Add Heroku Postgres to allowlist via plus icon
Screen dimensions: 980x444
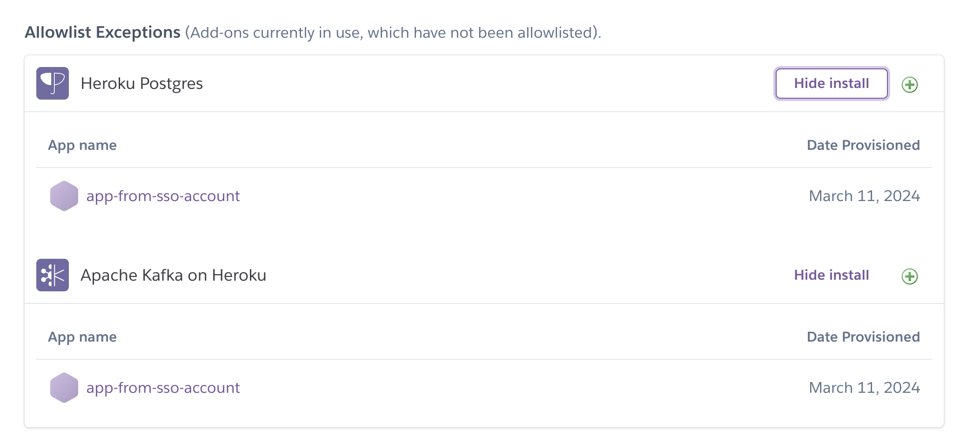910,85
